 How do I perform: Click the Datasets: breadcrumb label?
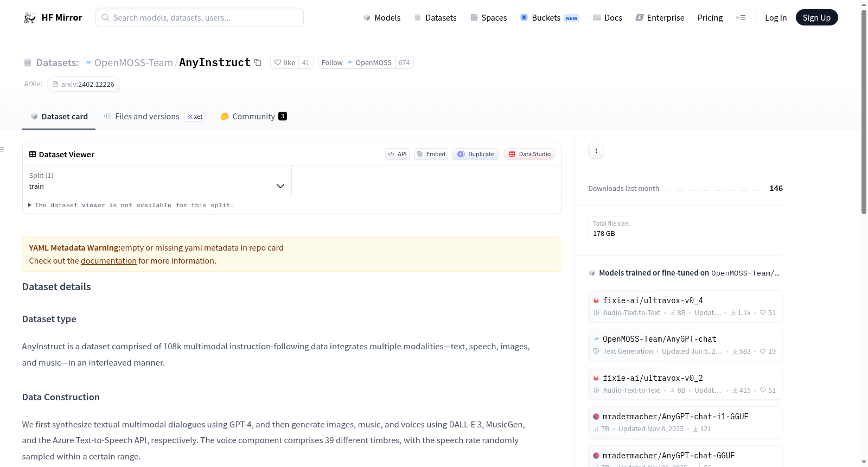(x=58, y=63)
